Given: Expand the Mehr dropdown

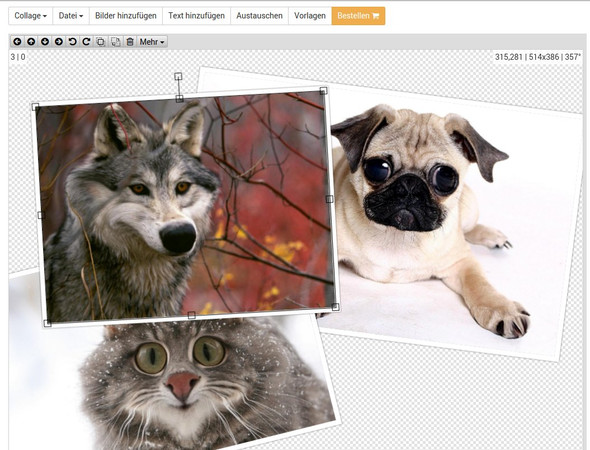Looking at the screenshot, I should [152, 42].
